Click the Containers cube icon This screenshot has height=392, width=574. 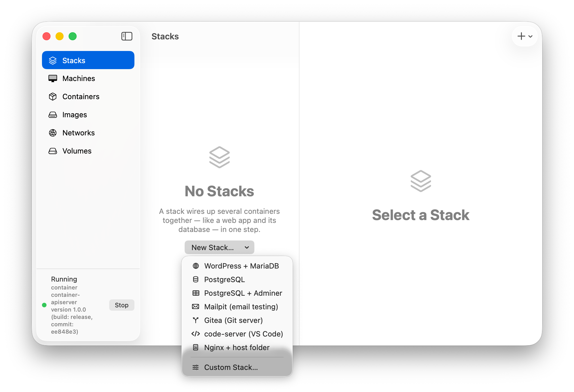coord(53,97)
